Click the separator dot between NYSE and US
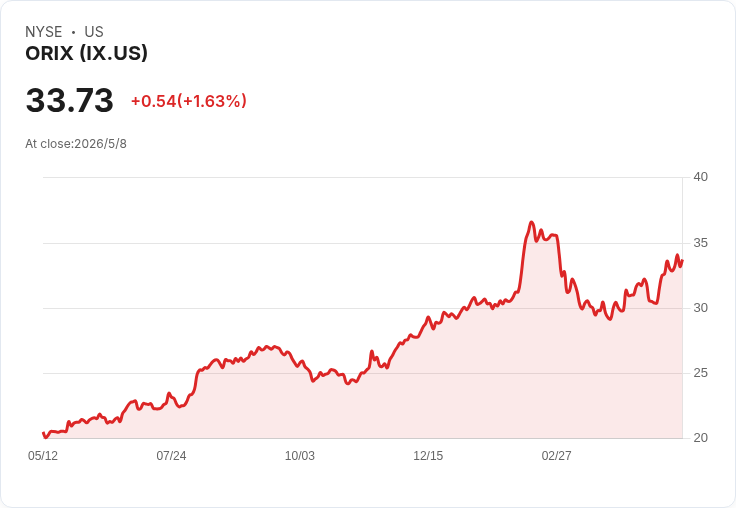This screenshot has height=508, width=736. tap(73, 32)
